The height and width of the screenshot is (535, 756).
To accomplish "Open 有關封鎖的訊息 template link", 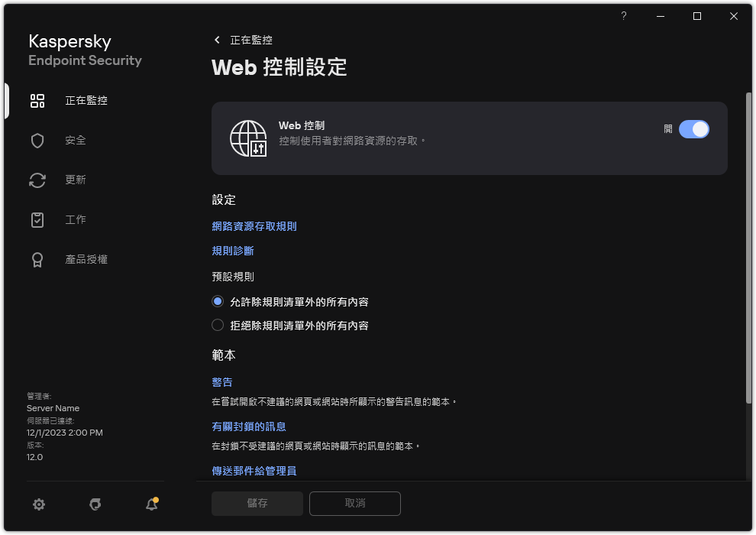I will tap(249, 426).
